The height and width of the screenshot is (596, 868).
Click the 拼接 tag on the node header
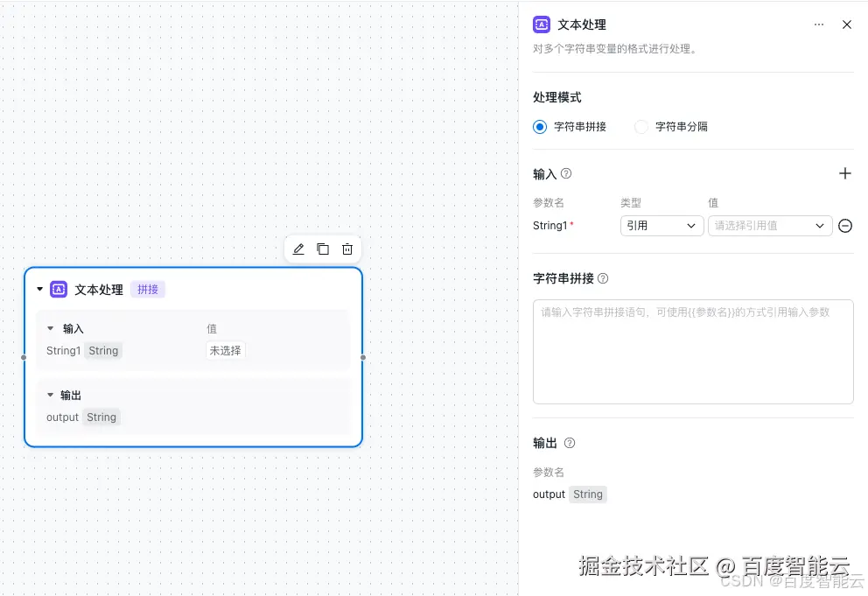pos(147,289)
